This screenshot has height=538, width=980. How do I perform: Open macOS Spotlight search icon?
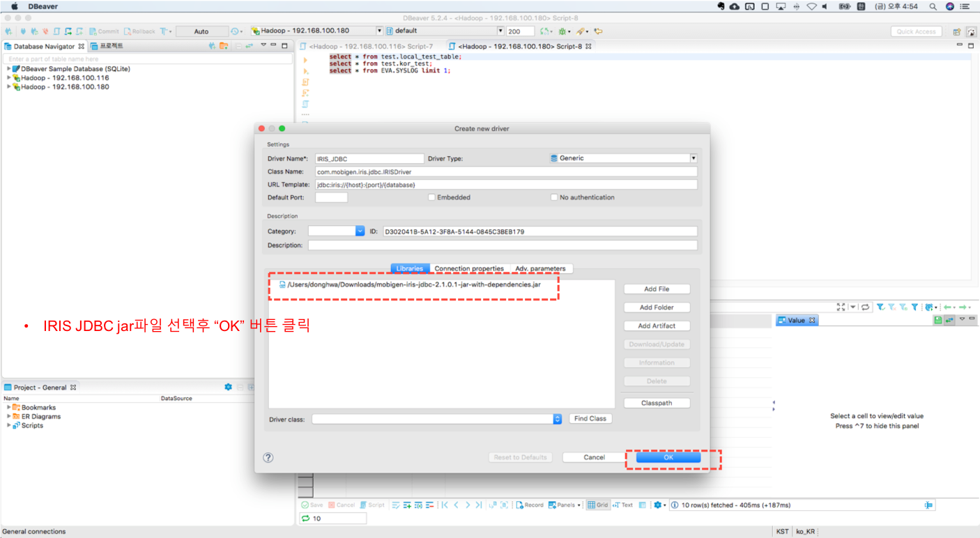click(x=933, y=6)
